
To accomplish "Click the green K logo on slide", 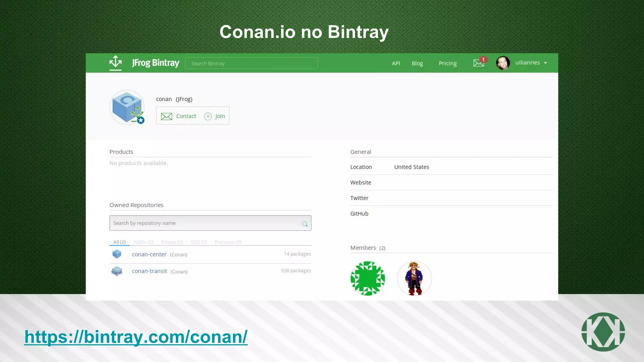I will point(603,332).
